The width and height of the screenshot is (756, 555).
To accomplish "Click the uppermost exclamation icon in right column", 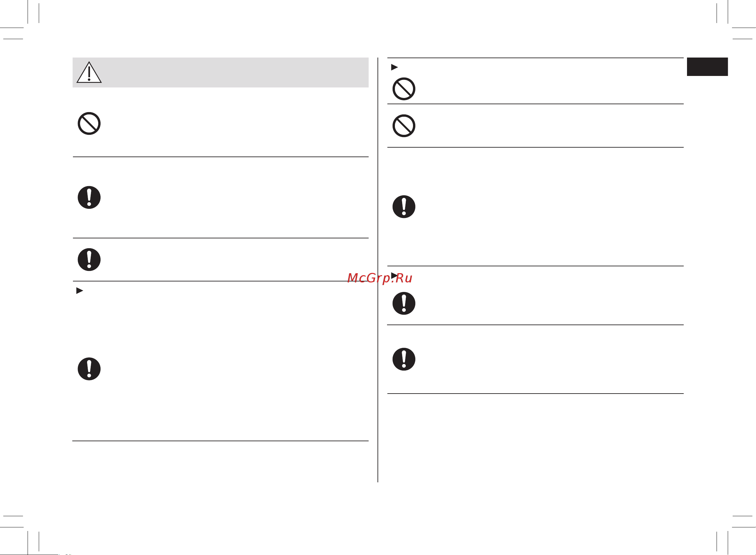I will pyautogui.click(x=404, y=206).
